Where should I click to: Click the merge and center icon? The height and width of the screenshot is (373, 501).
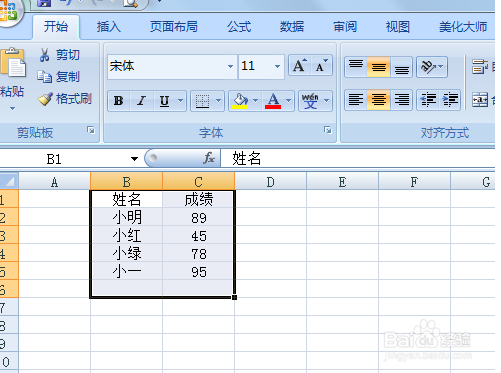coord(480,99)
